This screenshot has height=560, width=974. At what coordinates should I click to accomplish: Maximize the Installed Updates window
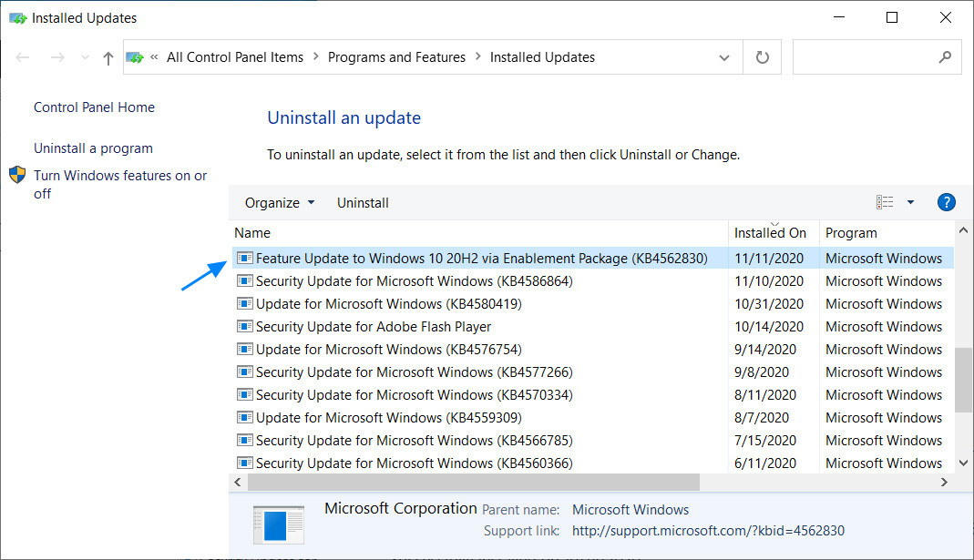tap(892, 17)
